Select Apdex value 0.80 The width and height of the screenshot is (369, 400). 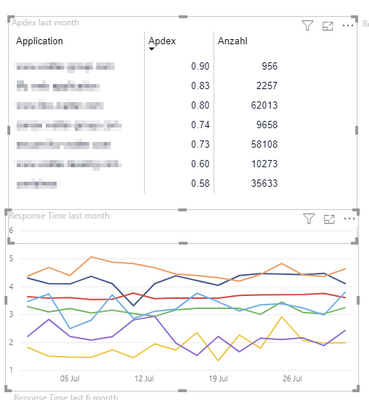[x=200, y=105]
